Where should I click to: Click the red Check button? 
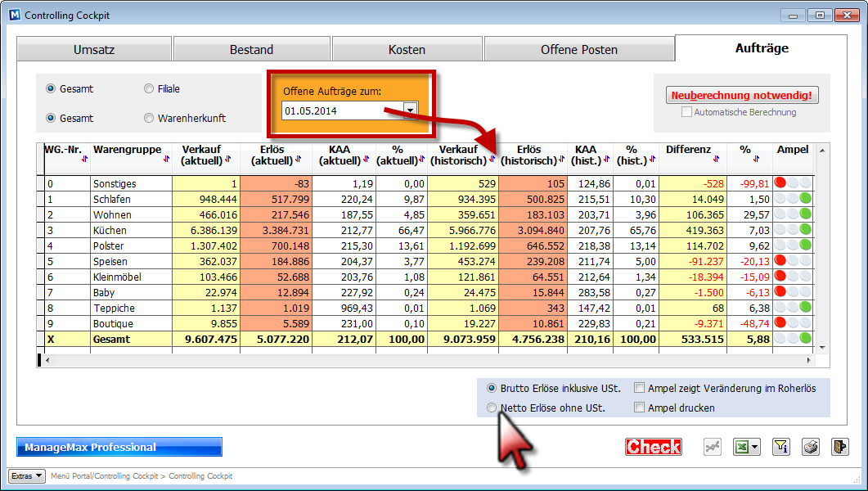click(x=653, y=447)
